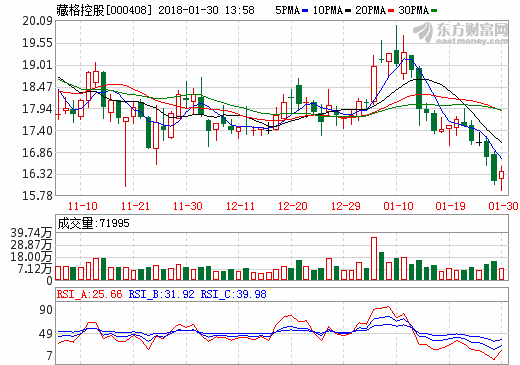Click the tallest red volume bar
The width and height of the screenshot is (520, 365).
click(x=374, y=258)
